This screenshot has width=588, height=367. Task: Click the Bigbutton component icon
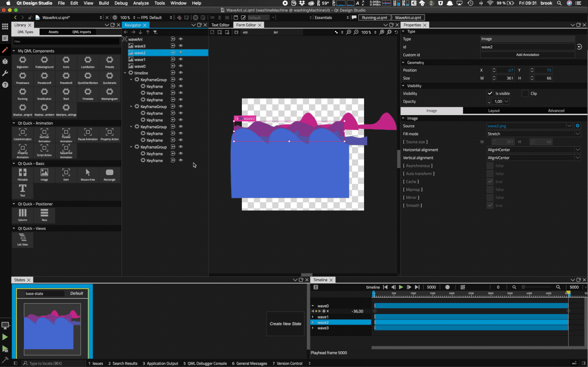click(x=23, y=60)
